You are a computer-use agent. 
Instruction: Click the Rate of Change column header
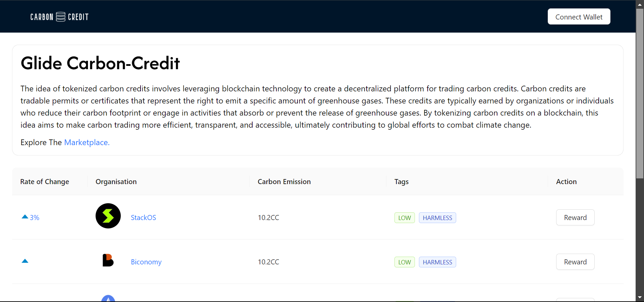pos(45,182)
